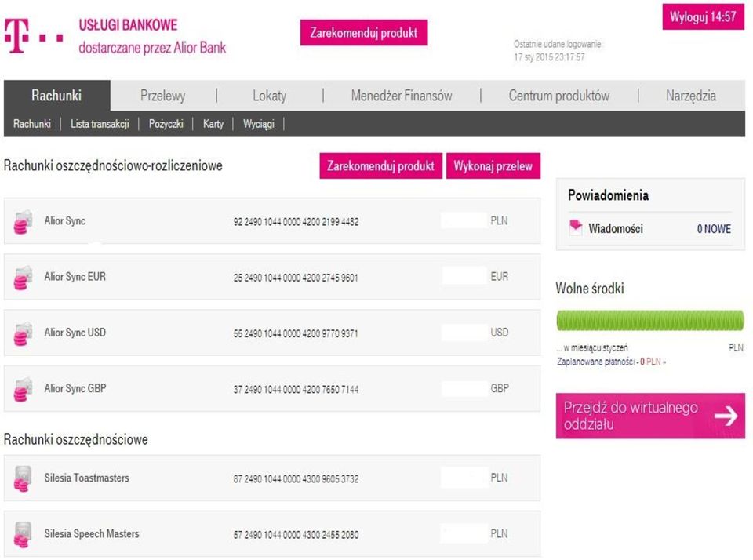
Task: Click the Wyloguj logout button
Action: point(703,16)
